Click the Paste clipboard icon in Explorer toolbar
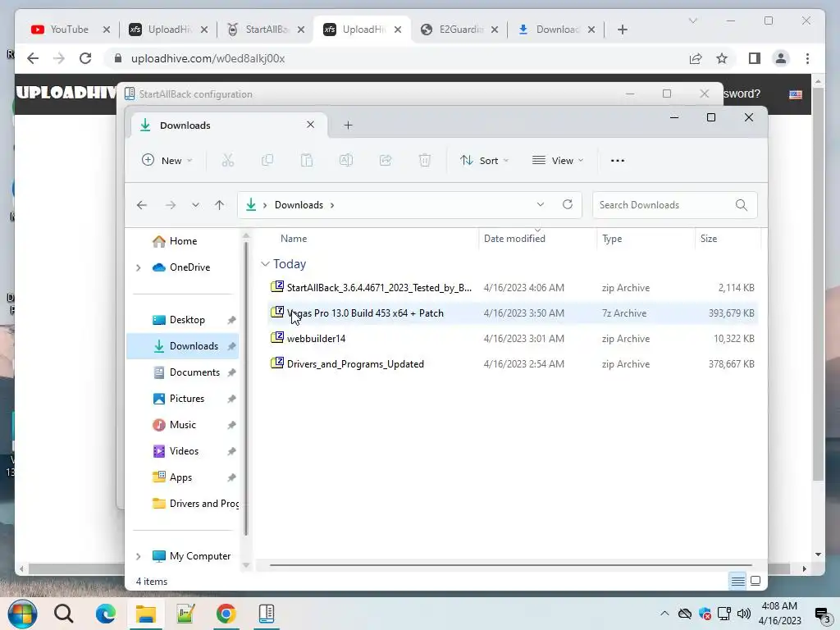The height and width of the screenshot is (630, 840). pyautogui.click(x=307, y=160)
